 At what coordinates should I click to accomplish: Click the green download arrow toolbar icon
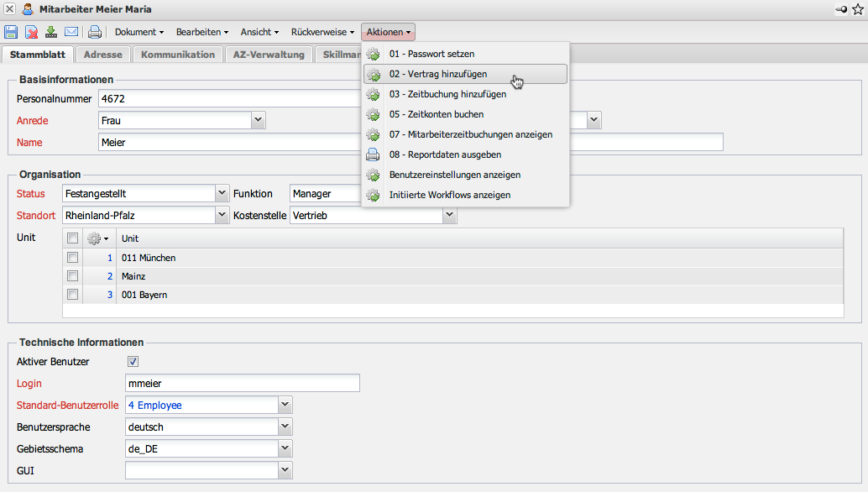click(51, 32)
